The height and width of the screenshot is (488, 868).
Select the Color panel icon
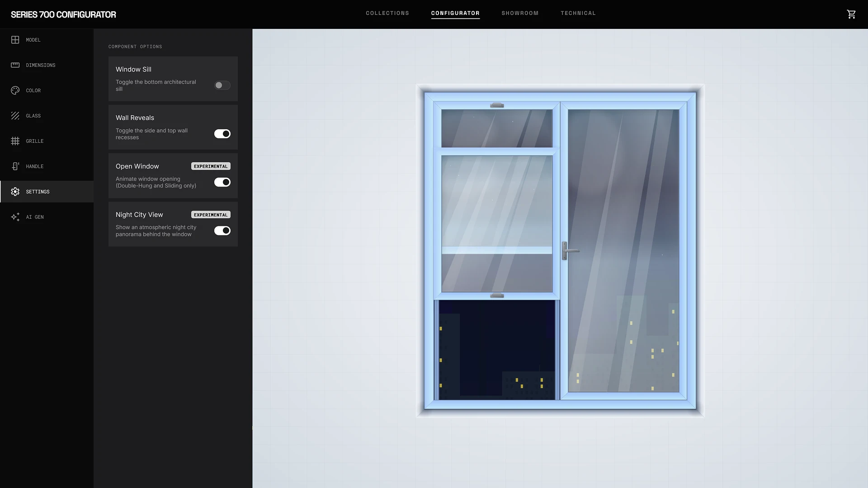(x=15, y=90)
